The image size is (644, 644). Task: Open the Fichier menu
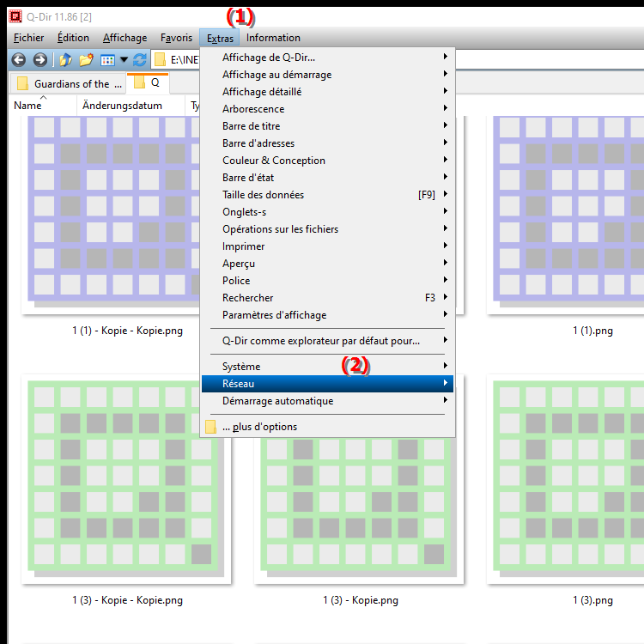point(28,38)
